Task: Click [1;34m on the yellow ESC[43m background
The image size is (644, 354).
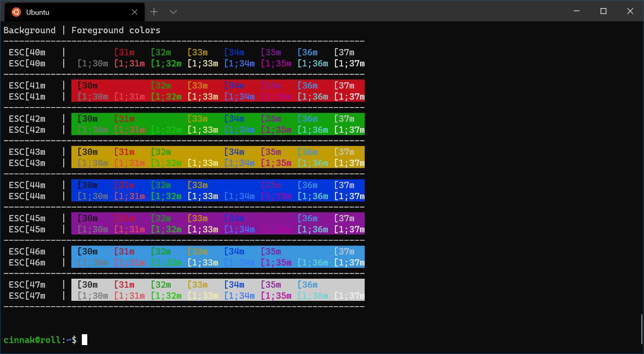Action: coord(239,163)
